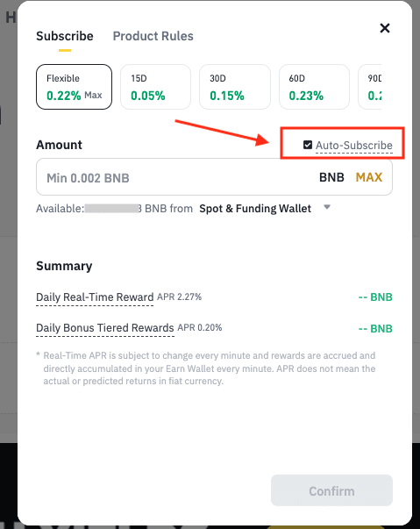Screen dimensions: 420x529
Task: Choose the 60D 0.23% duration
Action: click(x=314, y=87)
